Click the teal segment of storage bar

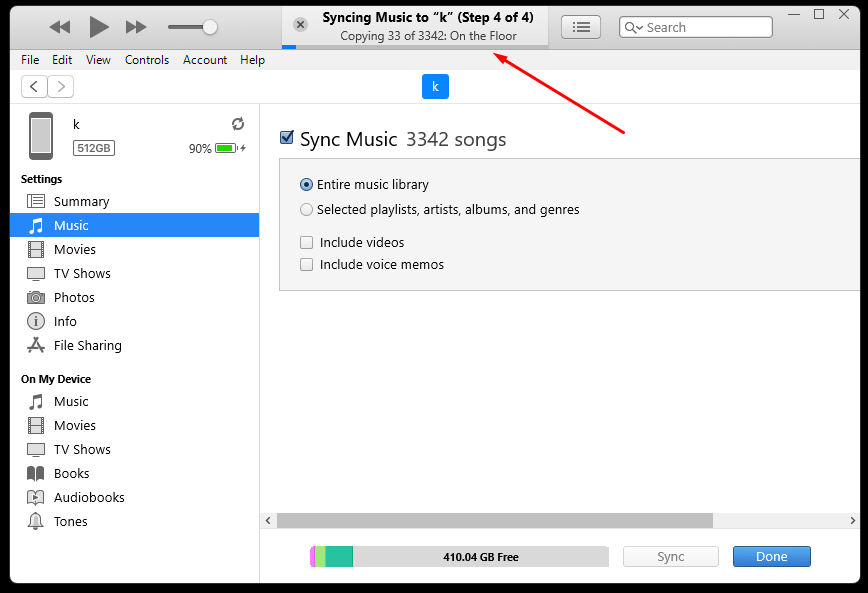click(339, 557)
